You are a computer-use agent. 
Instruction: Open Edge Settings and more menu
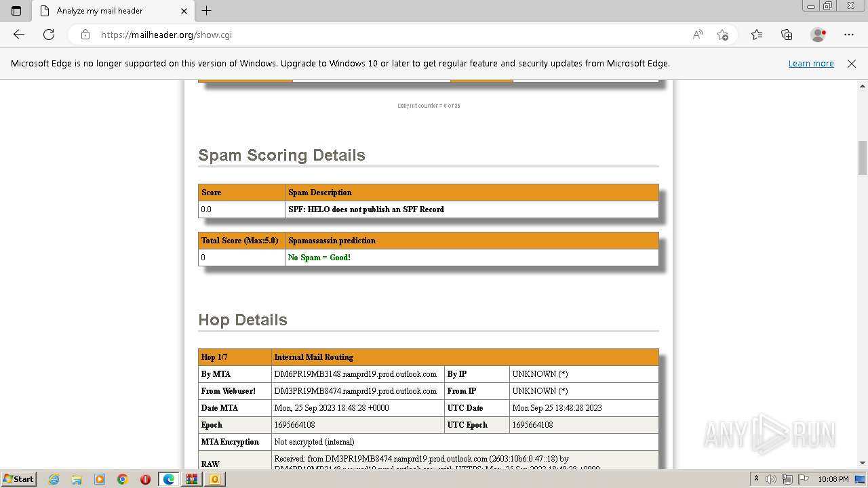pyautogui.click(x=849, y=35)
